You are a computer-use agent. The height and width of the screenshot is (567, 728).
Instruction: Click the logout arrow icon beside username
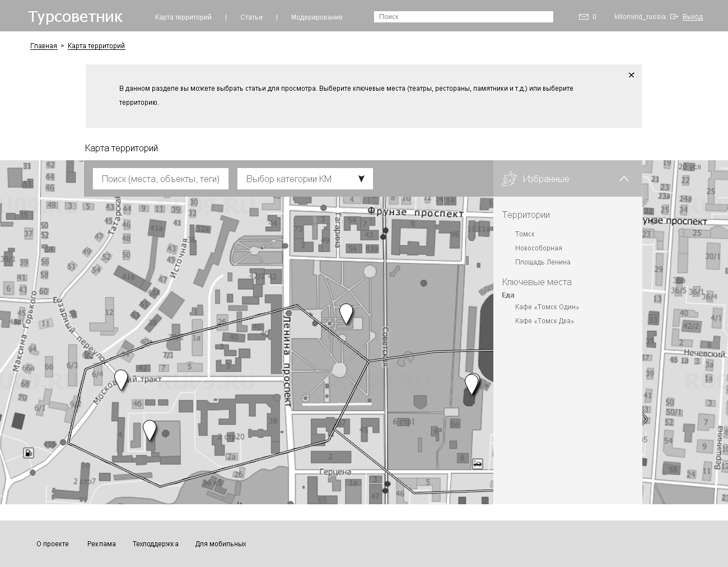[x=674, y=17]
